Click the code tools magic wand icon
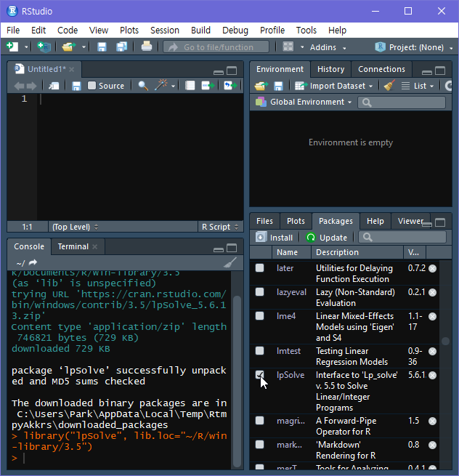Screen dimensions: 459x476 point(161,86)
